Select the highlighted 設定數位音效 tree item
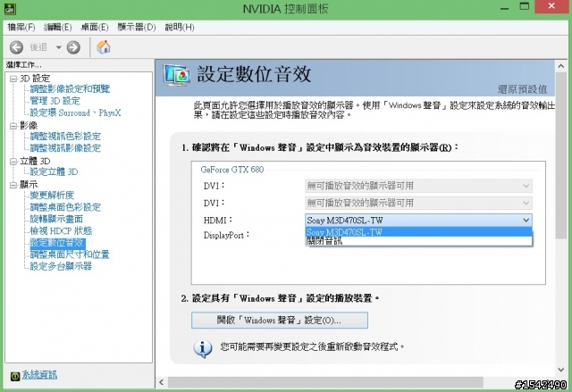This screenshot has width=572, height=392. (57, 243)
